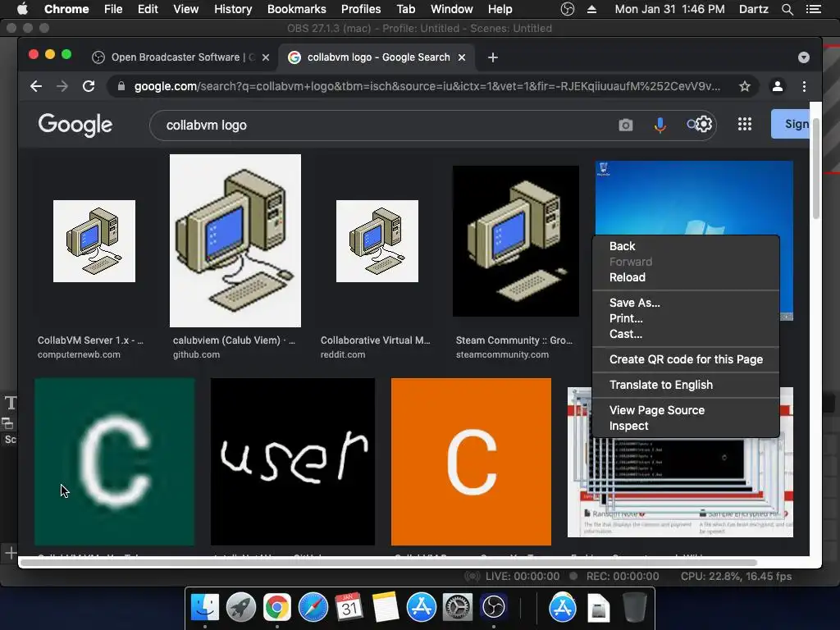840x630 pixels.
Task: Bookmark this page with the star icon
Action: 744,86
